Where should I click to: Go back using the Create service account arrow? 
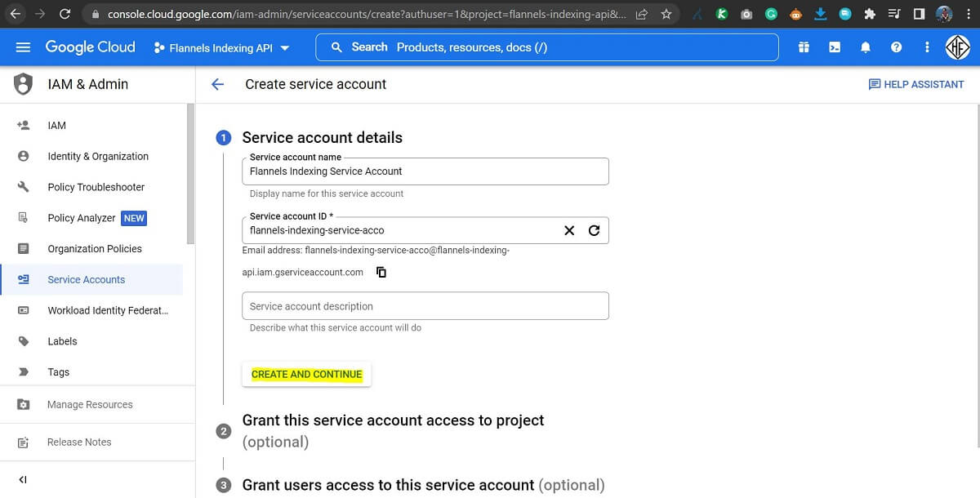(217, 84)
